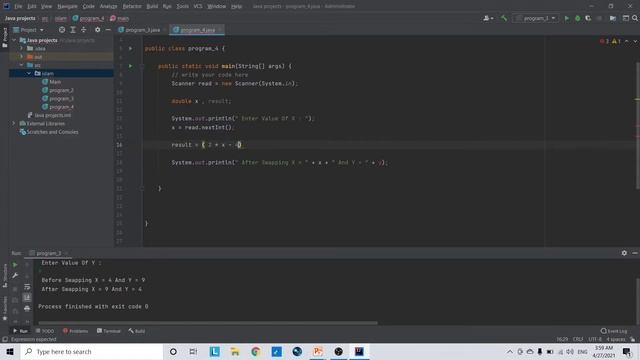640x360 pixels.
Task: Click error count indicator in editor
Action: point(604,41)
